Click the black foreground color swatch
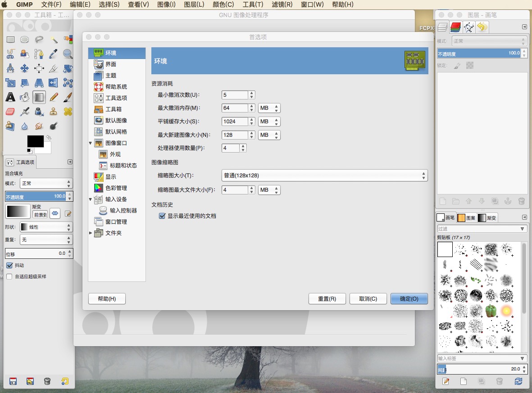 (x=35, y=141)
